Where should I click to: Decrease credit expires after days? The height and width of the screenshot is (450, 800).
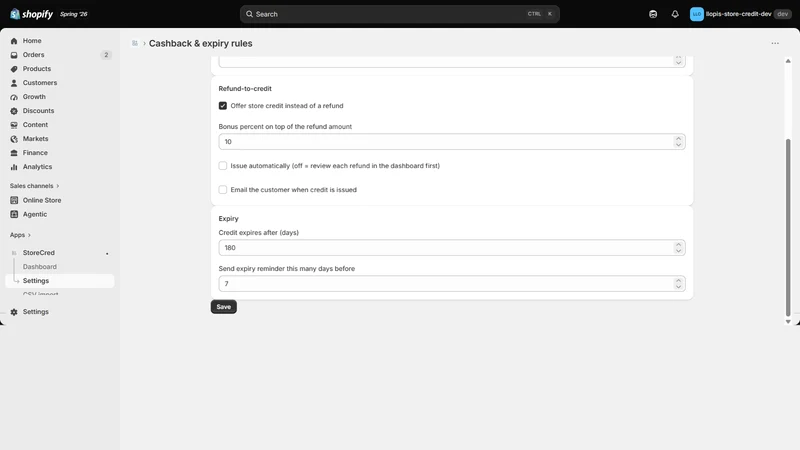[x=678, y=251]
